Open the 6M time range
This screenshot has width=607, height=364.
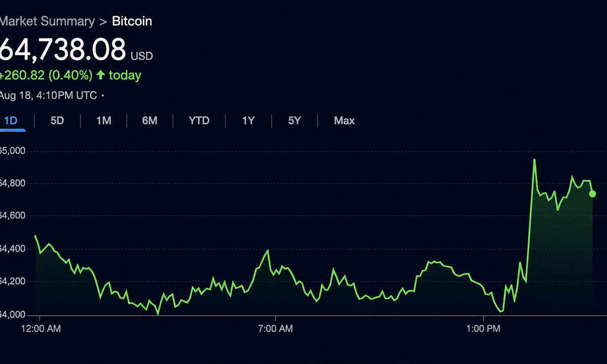pyautogui.click(x=150, y=121)
